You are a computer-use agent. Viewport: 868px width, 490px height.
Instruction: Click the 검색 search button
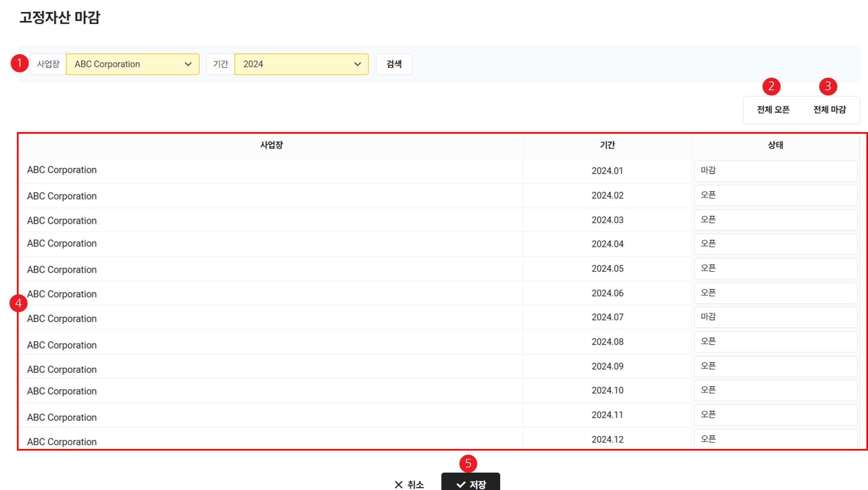tap(394, 64)
